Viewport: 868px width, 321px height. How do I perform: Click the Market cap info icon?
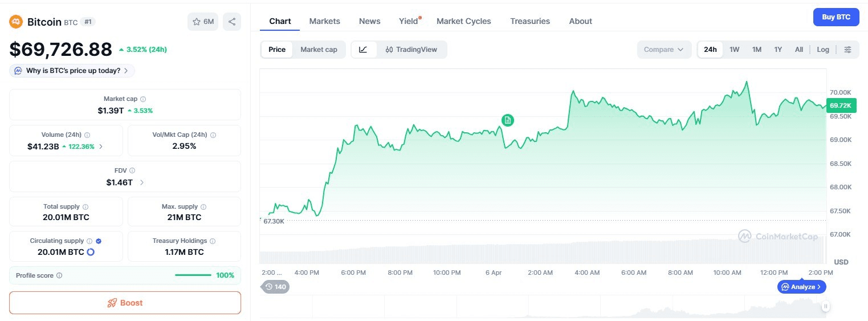[x=143, y=99]
